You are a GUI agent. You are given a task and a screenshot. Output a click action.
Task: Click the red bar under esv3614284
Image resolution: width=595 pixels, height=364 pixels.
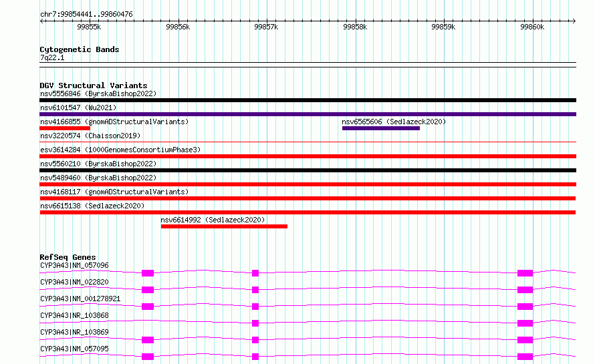(308, 156)
